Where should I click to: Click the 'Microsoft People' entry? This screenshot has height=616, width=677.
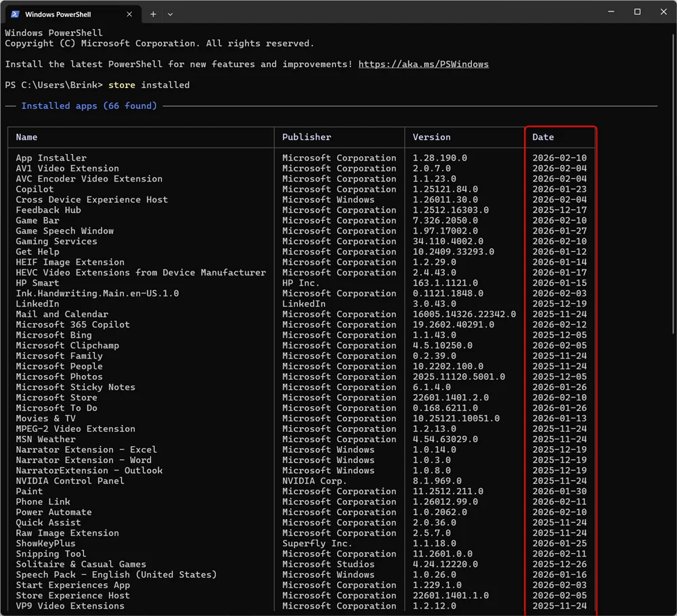[59, 366]
